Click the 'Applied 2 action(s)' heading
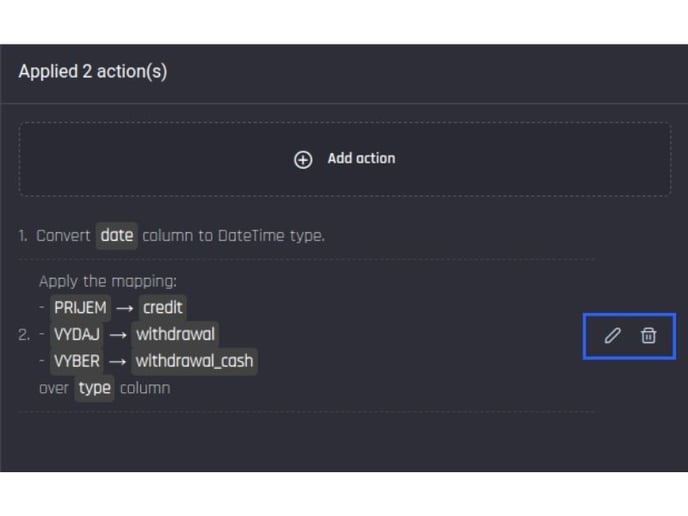The image size is (688, 516). (x=93, y=72)
